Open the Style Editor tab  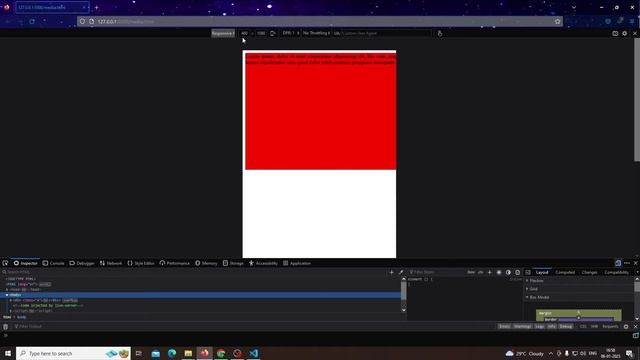[x=141, y=263]
